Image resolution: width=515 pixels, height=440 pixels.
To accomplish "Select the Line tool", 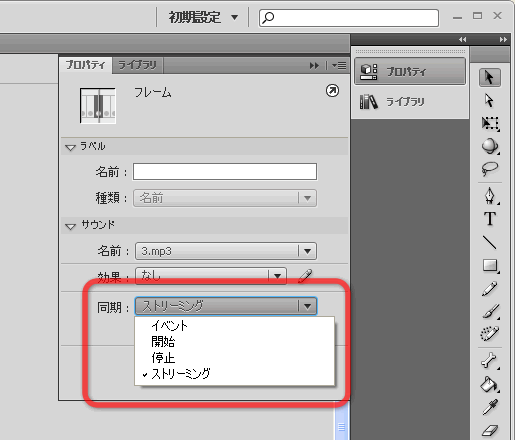I will click(x=490, y=242).
